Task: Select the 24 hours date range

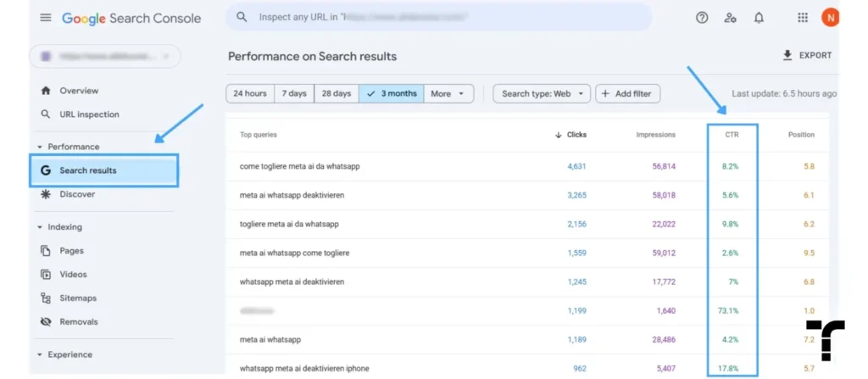Action: point(250,93)
